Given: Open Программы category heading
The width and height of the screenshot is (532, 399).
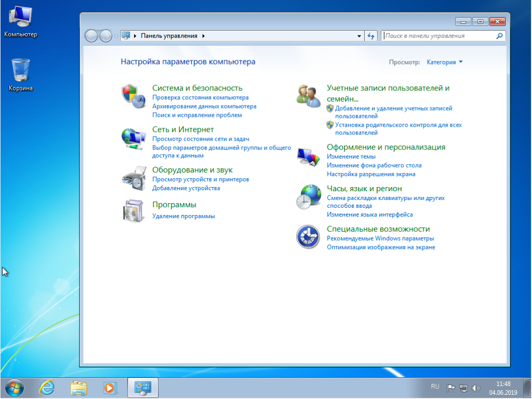Looking at the screenshot, I should point(174,205).
